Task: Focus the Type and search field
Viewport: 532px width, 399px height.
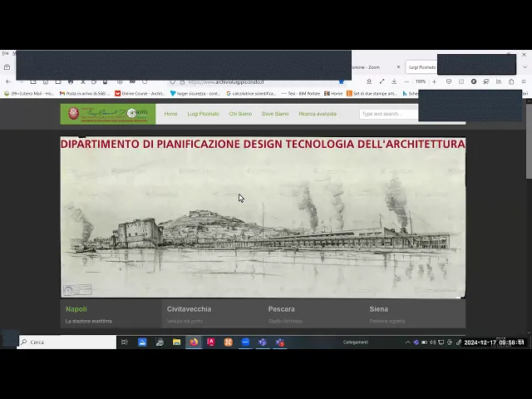Action: click(389, 114)
